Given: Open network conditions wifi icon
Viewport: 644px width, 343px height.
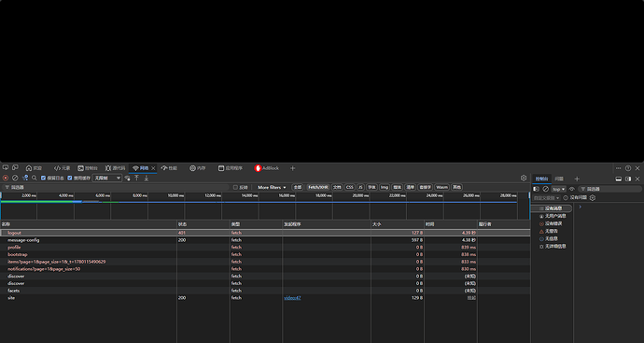Looking at the screenshot, I should [x=127, y=179].
